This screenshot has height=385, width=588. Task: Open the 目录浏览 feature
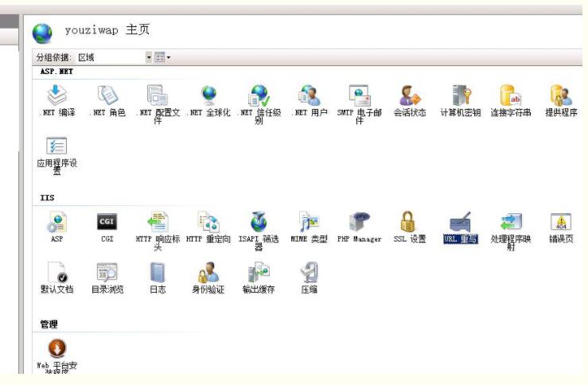(x=107, y=278)
